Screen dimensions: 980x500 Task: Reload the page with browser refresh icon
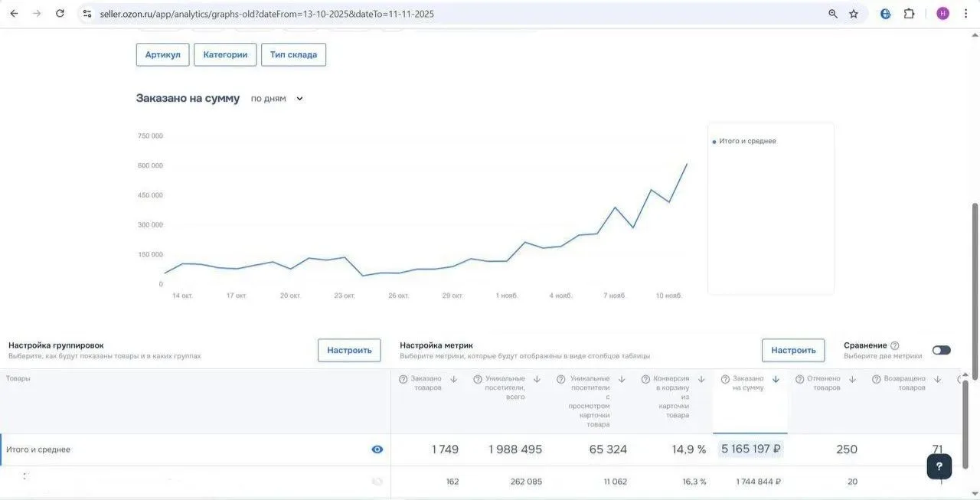pos(60,14)
